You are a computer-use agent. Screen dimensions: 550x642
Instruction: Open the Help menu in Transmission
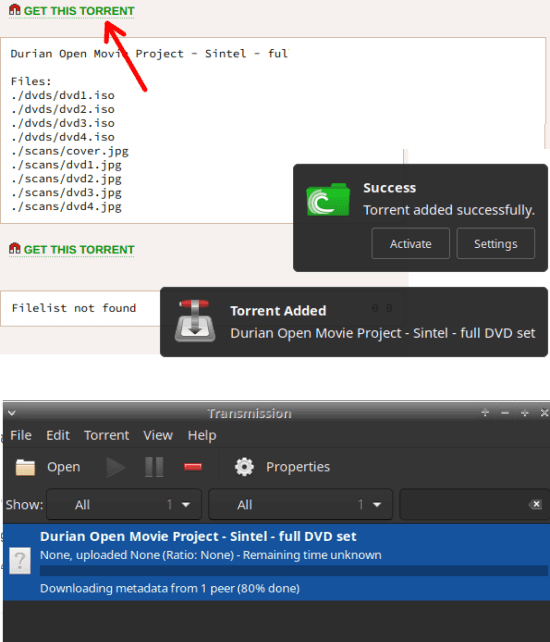[x=202, y=435]
